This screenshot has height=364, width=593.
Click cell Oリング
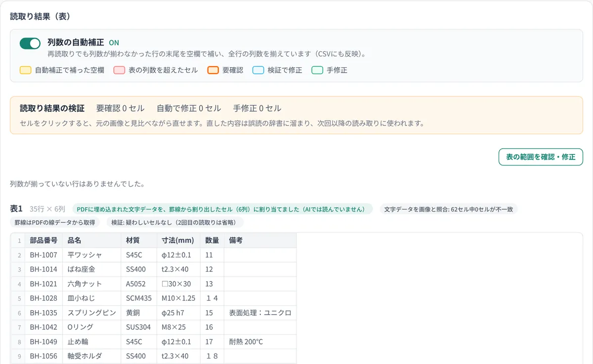[x=91, y=327]
